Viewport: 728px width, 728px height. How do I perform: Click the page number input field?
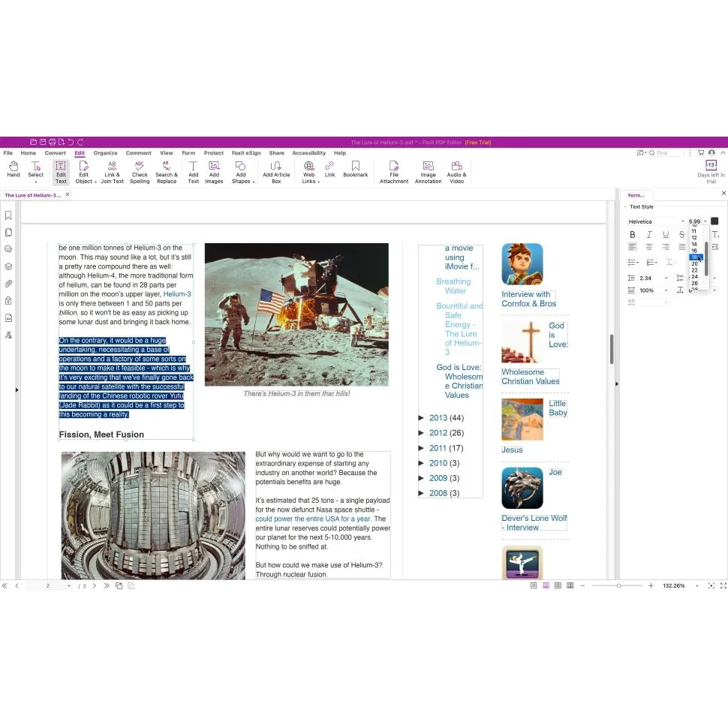click(x=48, y=585)
